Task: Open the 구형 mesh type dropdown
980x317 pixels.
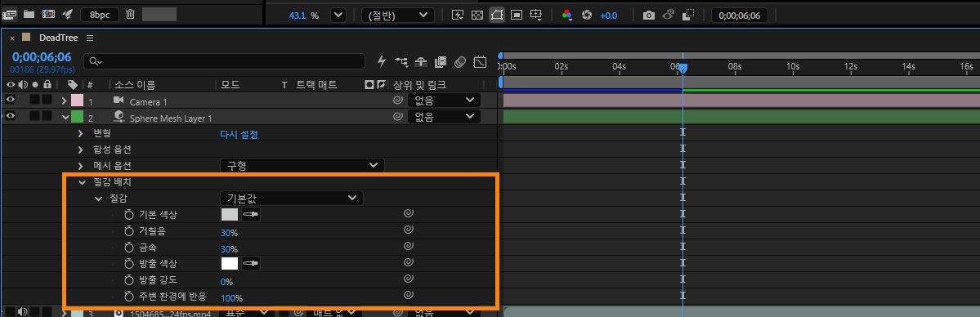Action: (302, 165)
